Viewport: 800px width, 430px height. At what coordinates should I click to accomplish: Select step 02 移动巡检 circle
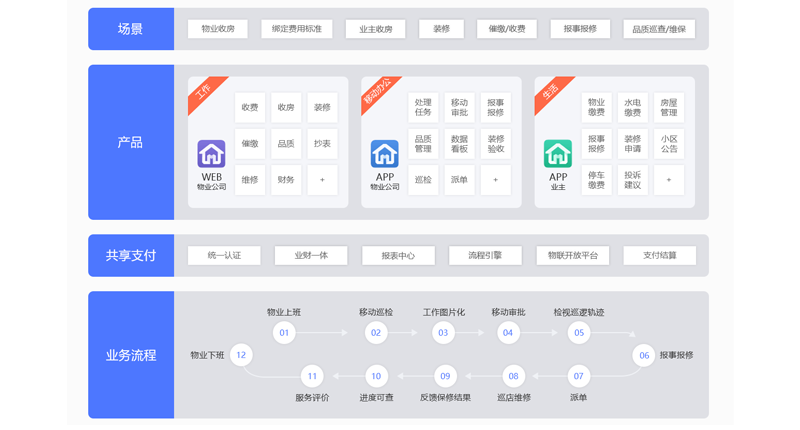coord(376,333)
